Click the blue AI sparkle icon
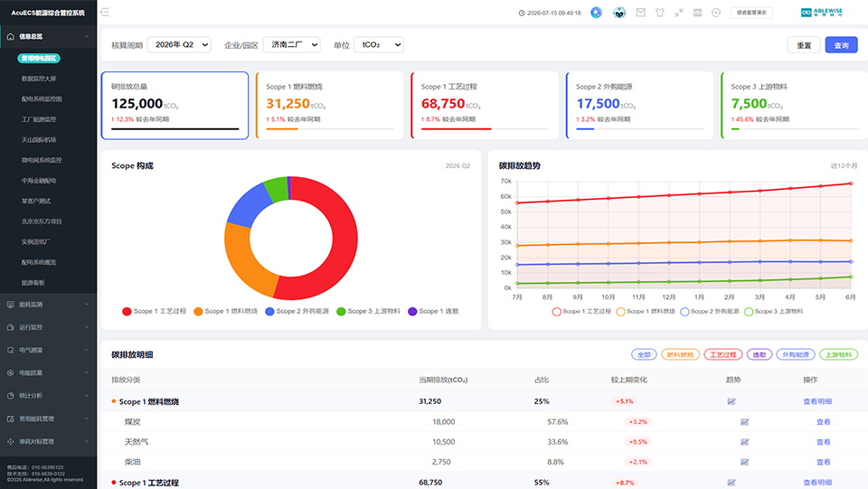868x489 pixels. click(x=596, y=12)
